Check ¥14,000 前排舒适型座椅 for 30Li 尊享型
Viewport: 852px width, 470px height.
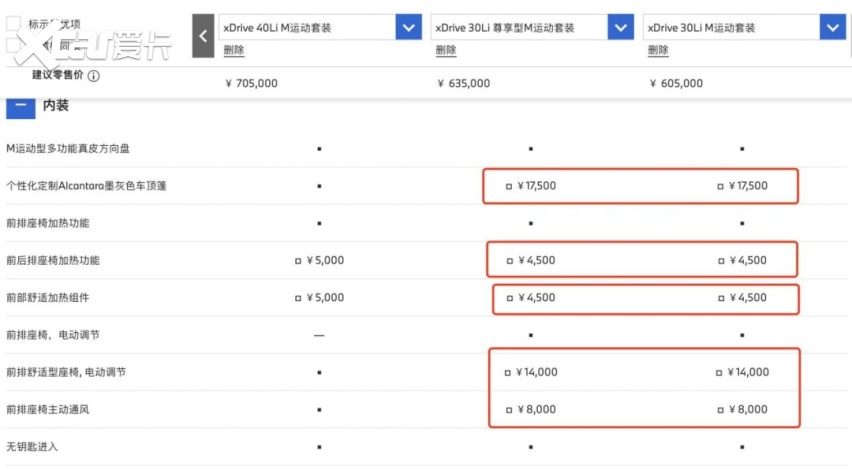pyautogui.click(x=508, y=373)
